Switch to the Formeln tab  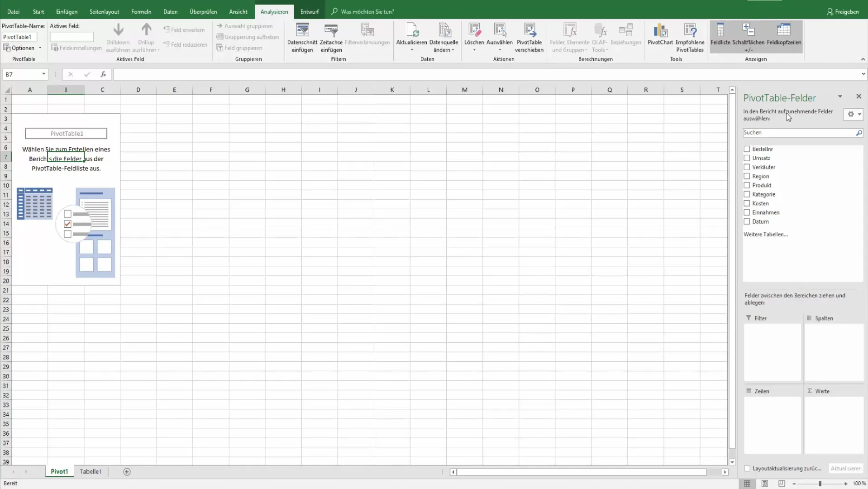(141, 12)
